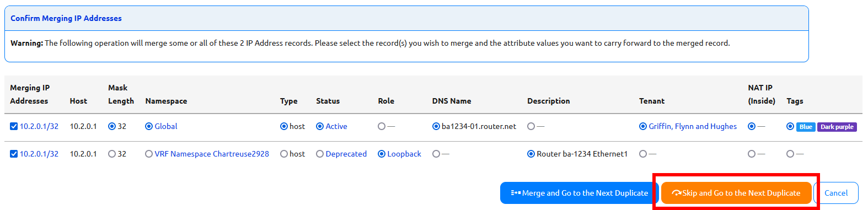
Task: Click the Tags column header
Action: (795, 101)
